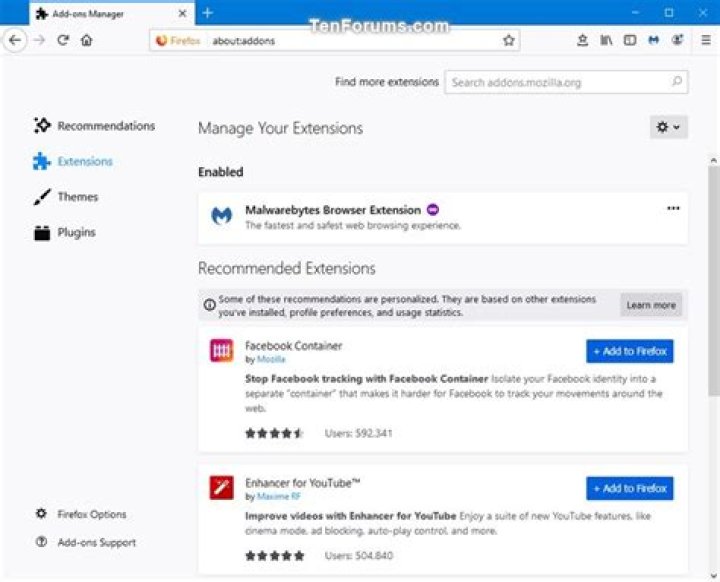Screen dimensions: 720x582
Task: Open the Library toolbar icon
Action: click(606, 40)
